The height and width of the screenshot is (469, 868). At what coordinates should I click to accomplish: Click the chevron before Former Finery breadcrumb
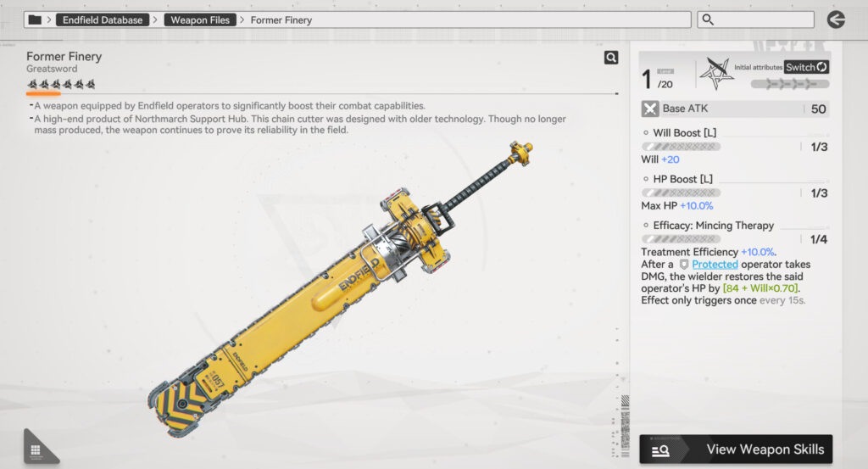coord(242,20)
